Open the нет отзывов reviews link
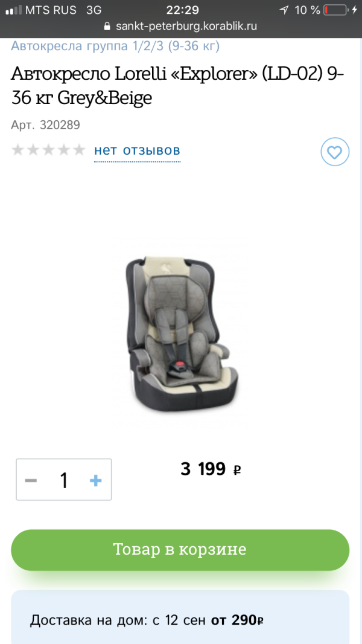The image size is (362, 644). click(x=138, y=150)
